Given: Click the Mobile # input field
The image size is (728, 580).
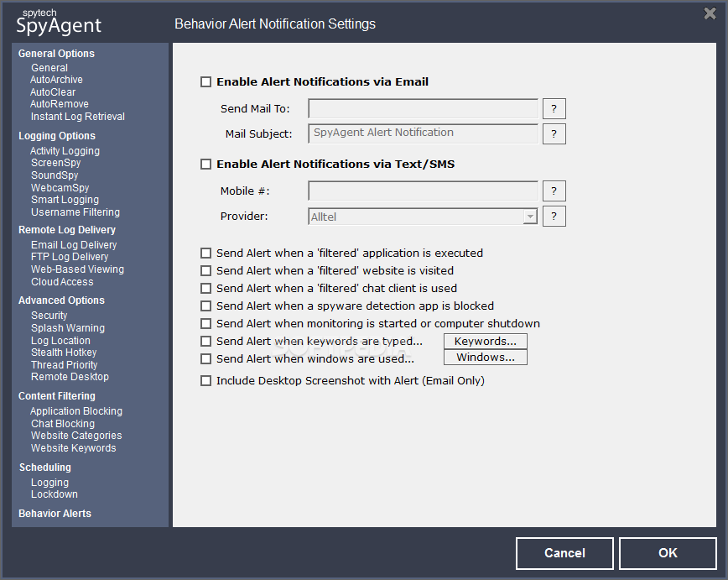Looking at the screenshot, I should 423,191.
